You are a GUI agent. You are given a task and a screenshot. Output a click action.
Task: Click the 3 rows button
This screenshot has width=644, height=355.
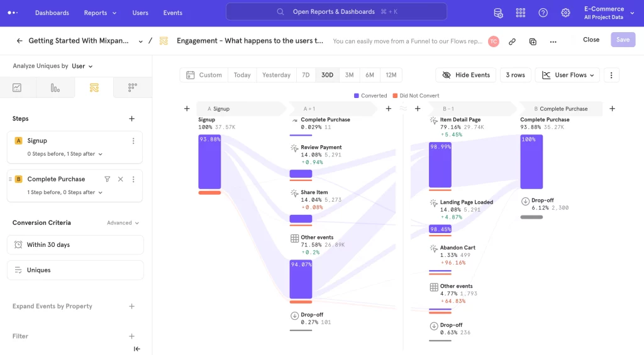pyautogui.click(x=515, y=75)
